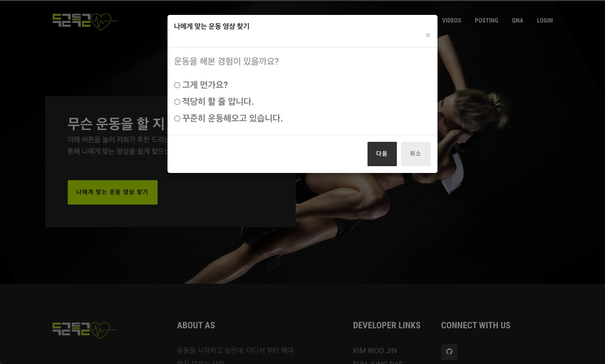Close the modal using the X icon

(428, 35)
